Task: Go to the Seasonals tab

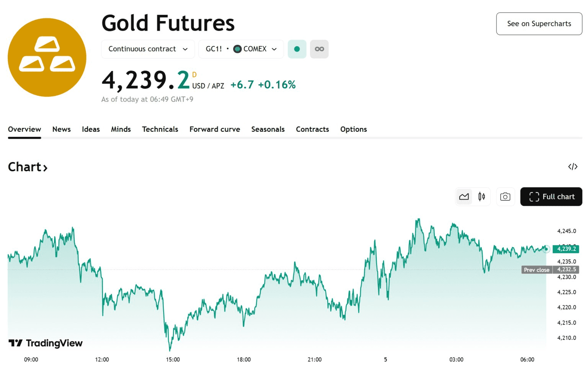Action: 268,130
